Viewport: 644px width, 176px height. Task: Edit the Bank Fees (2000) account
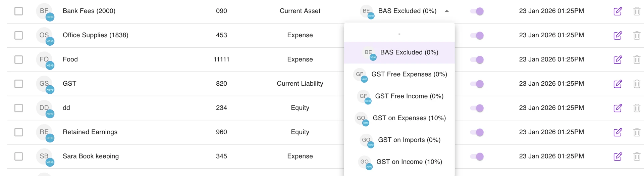[x=618, y=11]
